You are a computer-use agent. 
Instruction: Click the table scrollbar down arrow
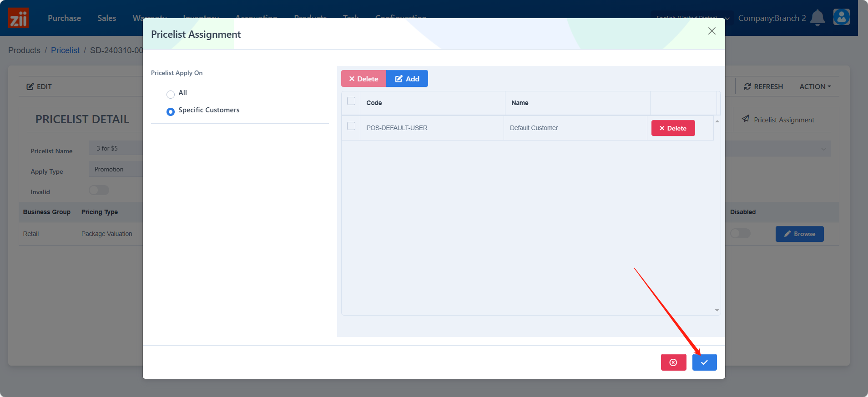717,310
